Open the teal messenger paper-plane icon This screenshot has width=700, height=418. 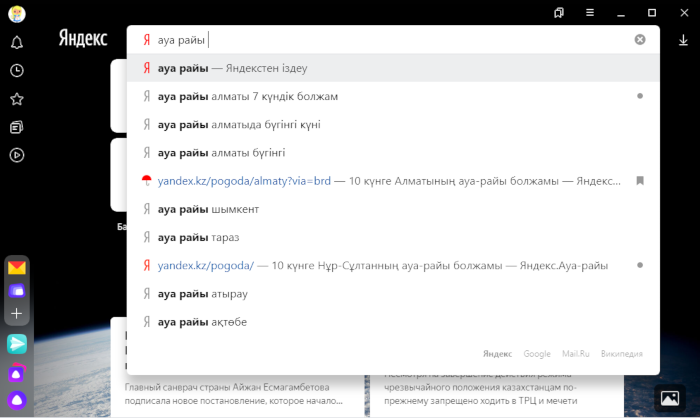17,344
